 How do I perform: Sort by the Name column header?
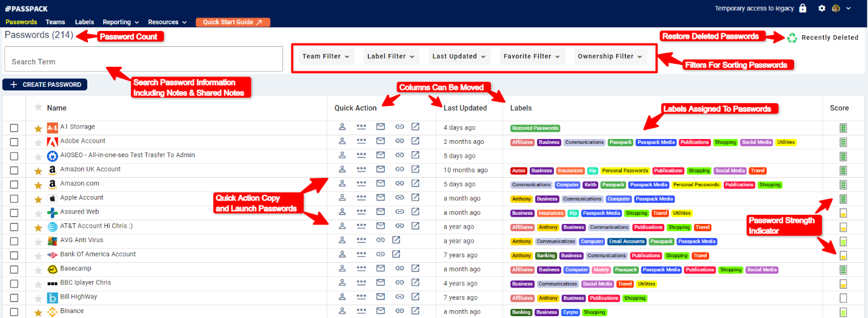(56, 108)
